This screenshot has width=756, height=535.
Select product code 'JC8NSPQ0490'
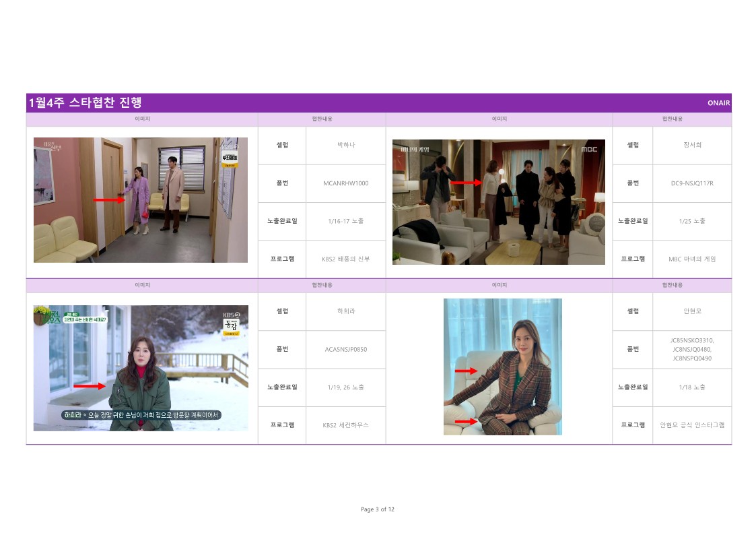coord(692,358)
